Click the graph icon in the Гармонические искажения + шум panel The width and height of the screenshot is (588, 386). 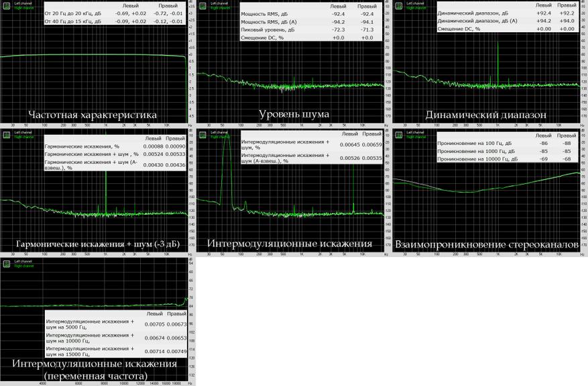pyautogui.click(x=7, y=135)
